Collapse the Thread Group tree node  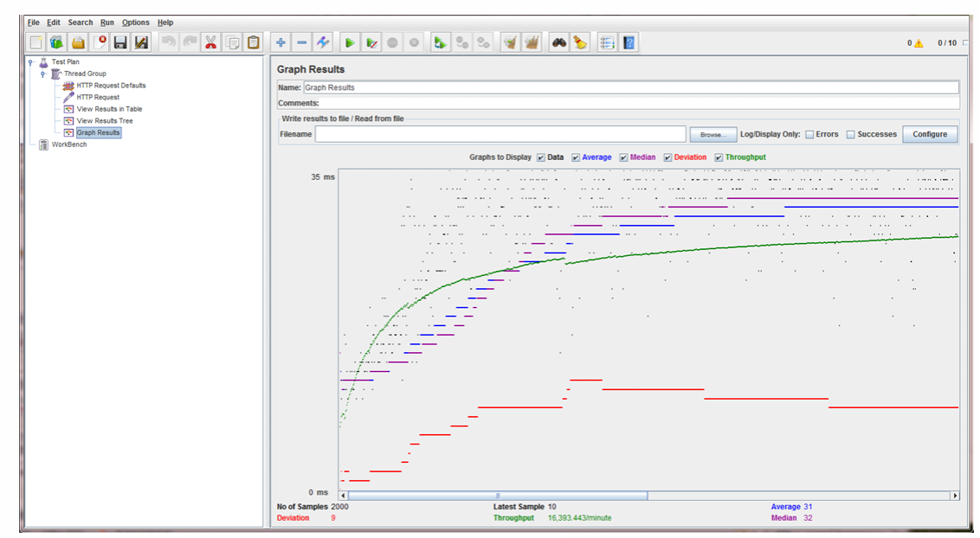tap(42, 74)
